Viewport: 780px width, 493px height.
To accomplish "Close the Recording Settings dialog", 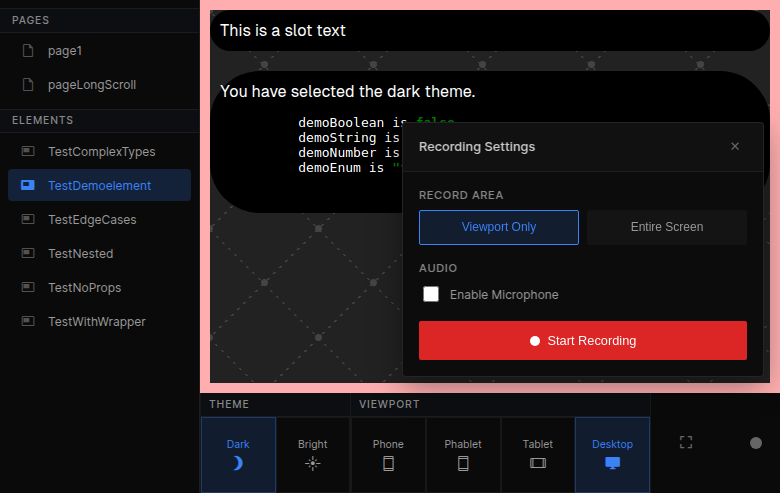I will (735, 146).
